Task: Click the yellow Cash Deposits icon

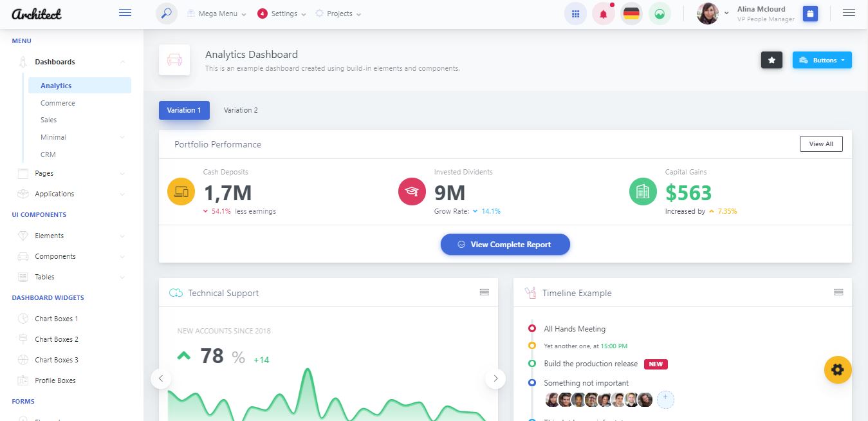Action: tap(181, 192)
